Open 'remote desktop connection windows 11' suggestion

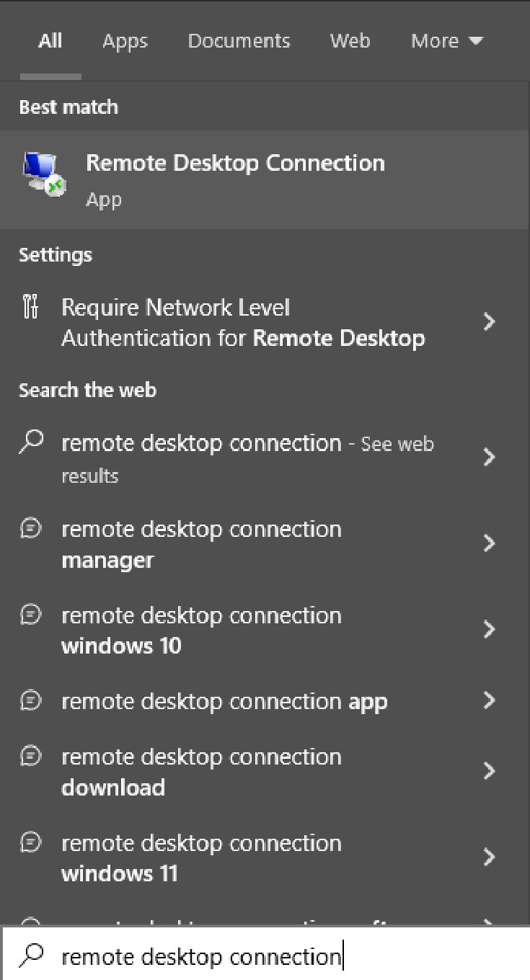(265, 857)
